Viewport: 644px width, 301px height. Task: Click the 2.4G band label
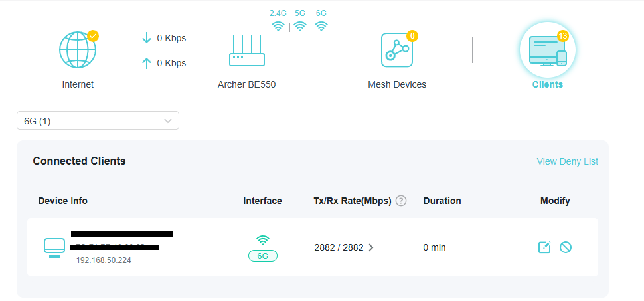click(278, 13)
